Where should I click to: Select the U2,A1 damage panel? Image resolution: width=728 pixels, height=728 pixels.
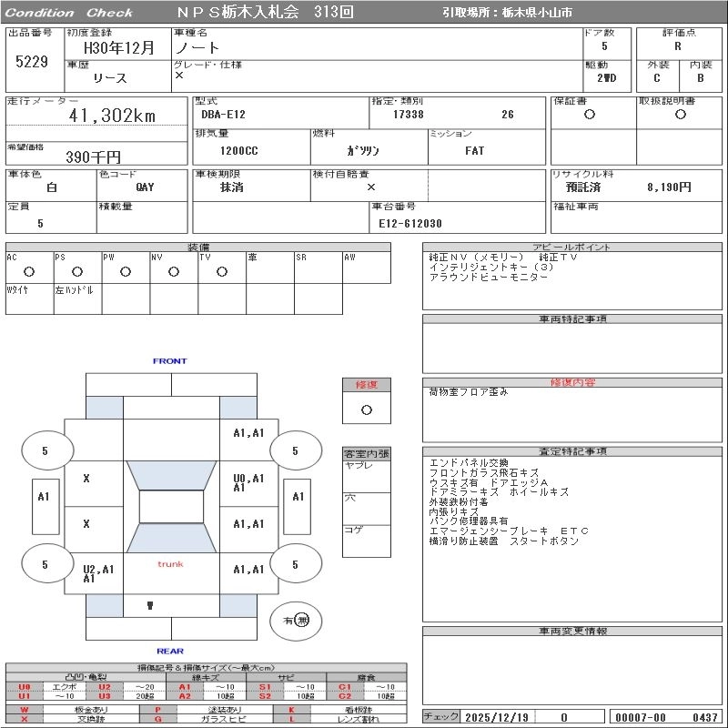(x=98, y=573)
